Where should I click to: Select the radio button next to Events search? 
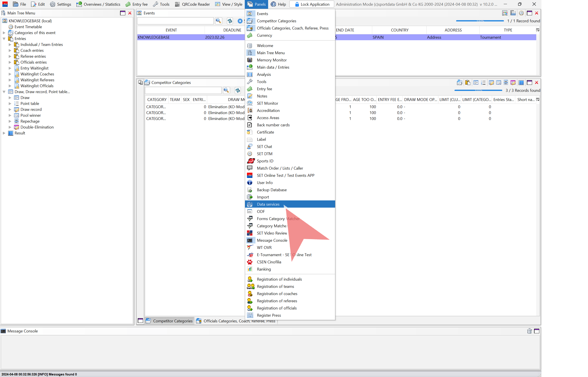pos(240,21)
